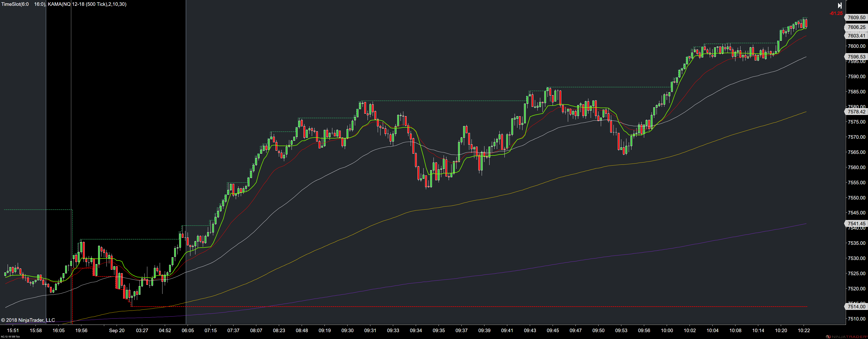Pick the 09:45 time axis label
The image size is (868, 339).
[553, 331]
